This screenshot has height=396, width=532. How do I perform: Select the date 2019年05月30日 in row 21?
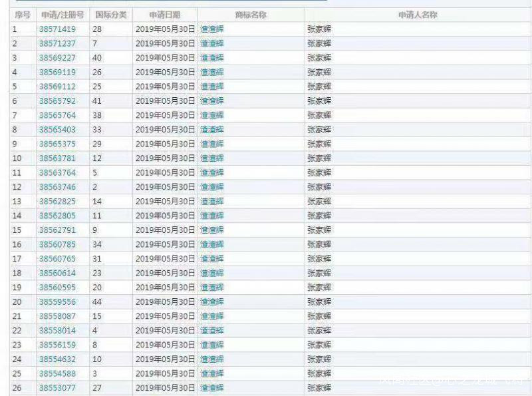165,316
